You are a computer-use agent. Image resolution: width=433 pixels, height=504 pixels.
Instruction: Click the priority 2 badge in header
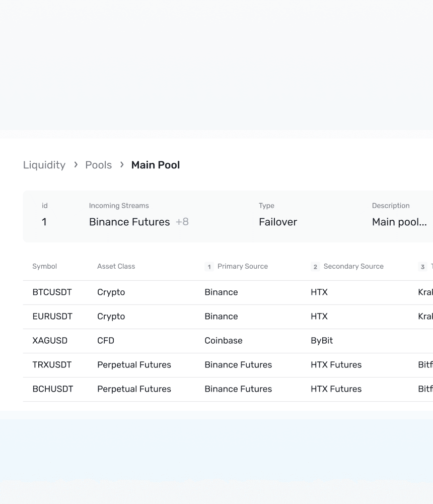coord(315,267)
